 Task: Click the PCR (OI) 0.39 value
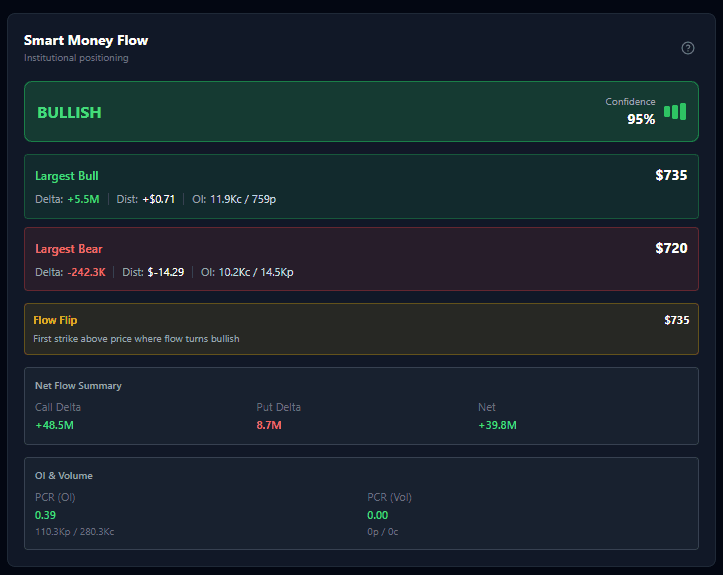tap(45, 515)
